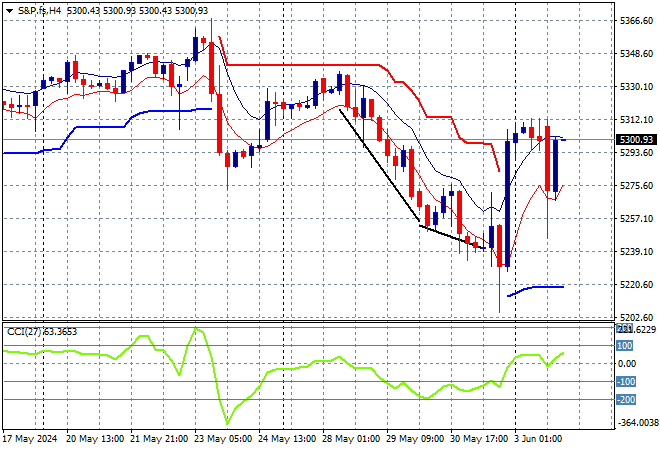
Task: Click the S&P.fs,H4 chart title text
Action: 40,11
